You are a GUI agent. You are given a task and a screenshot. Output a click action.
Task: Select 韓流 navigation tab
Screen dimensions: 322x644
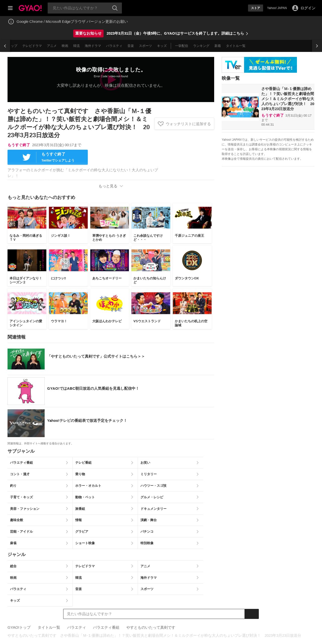[x=76, y=46]
